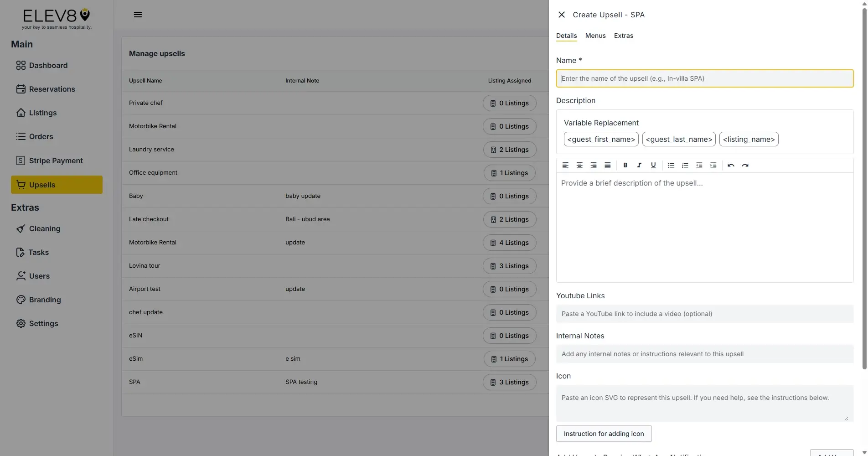
Task: Open Dashboard from the sidebar
Action: tap(48, 65)
